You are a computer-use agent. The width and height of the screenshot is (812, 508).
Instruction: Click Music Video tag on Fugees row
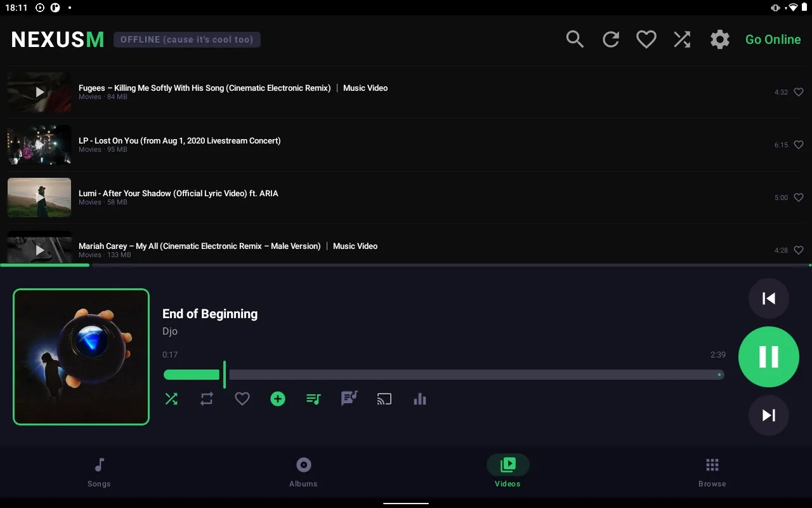(x=365, y=88)
